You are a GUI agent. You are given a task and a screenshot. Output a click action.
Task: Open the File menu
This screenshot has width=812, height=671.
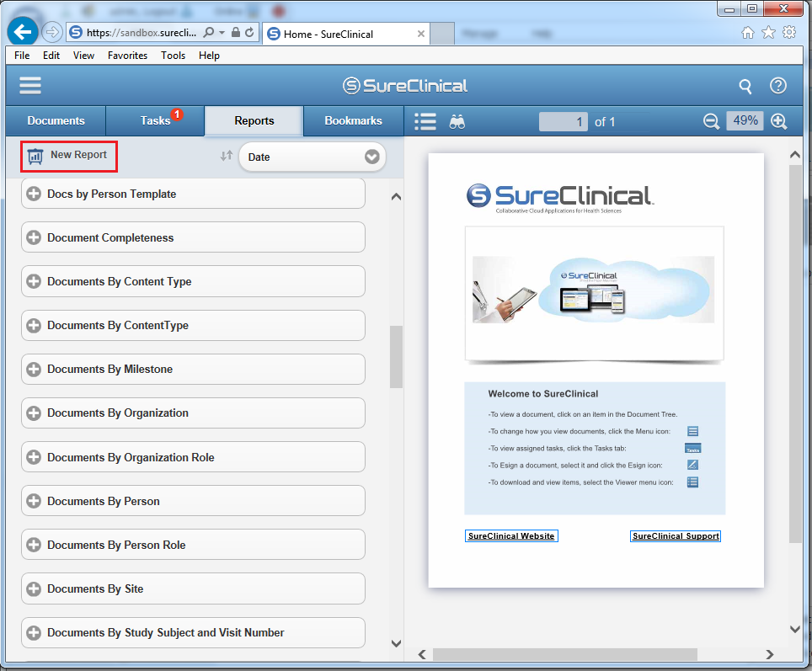(x=22, y=56)
